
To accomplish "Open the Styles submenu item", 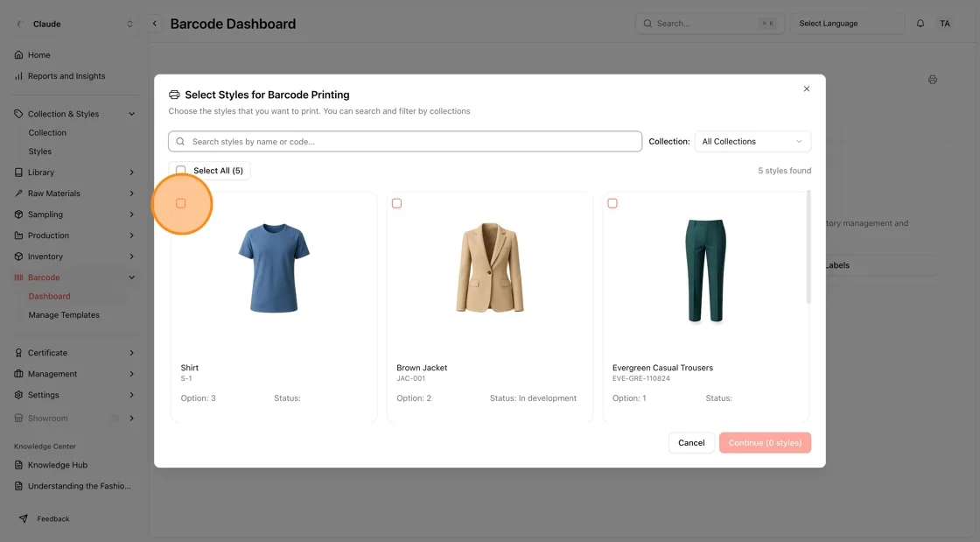I will point(40,151).
